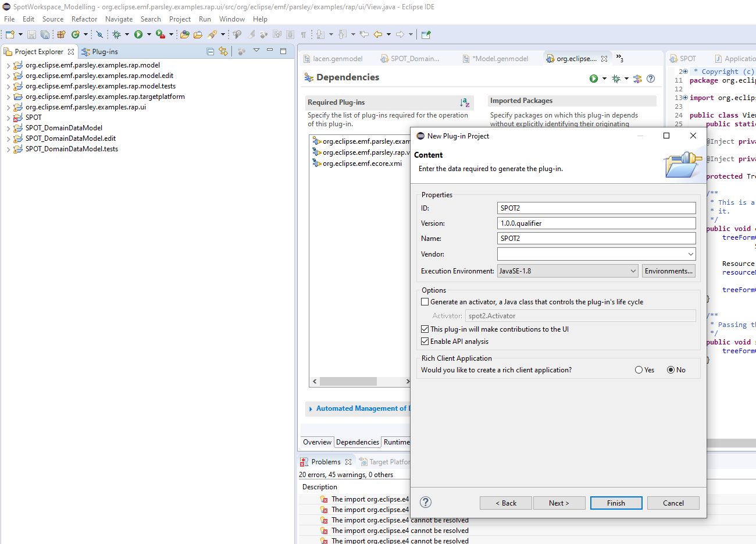Screen dimensions: 756x544
Task: Open the Window menu
Action: click(x=232, y=19)
